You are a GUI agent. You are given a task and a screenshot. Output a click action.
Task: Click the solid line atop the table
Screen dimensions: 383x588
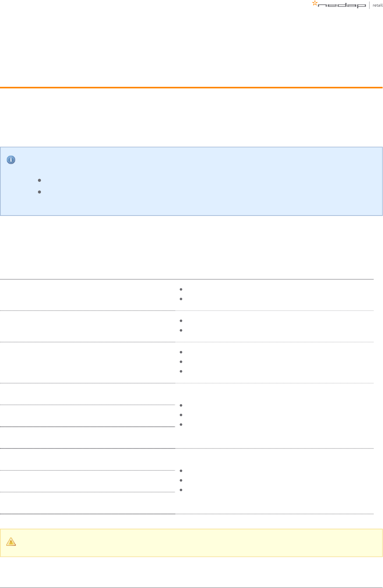click(187, 279)
